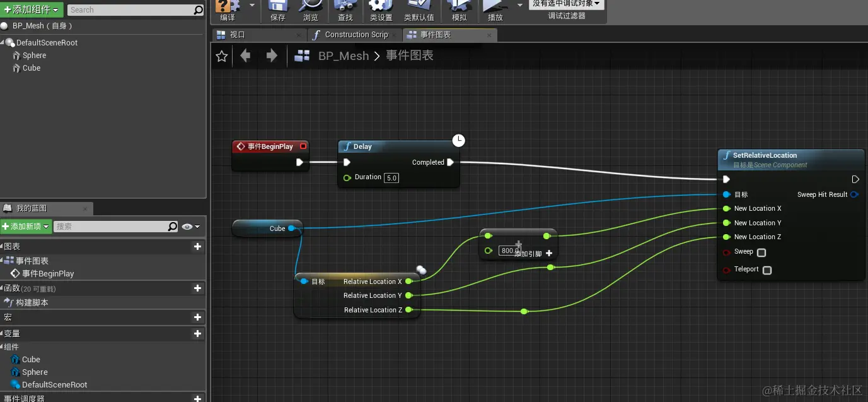Click the Save (保存) toolbar icon
868x402 pixels.
coord(278,6)
